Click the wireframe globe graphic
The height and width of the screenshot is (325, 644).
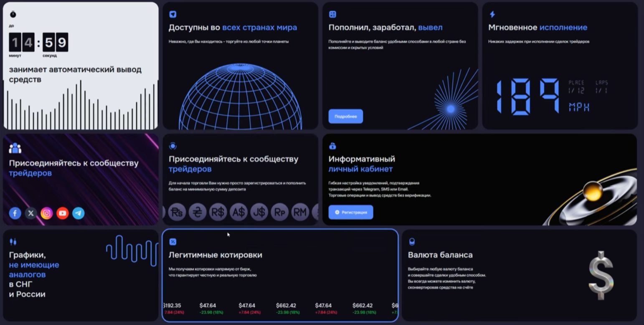240,97
